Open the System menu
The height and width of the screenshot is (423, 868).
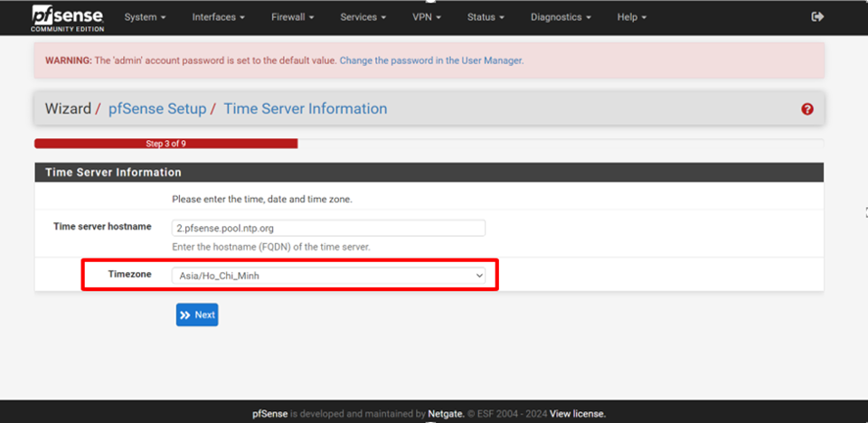click(x=145, y=17)
